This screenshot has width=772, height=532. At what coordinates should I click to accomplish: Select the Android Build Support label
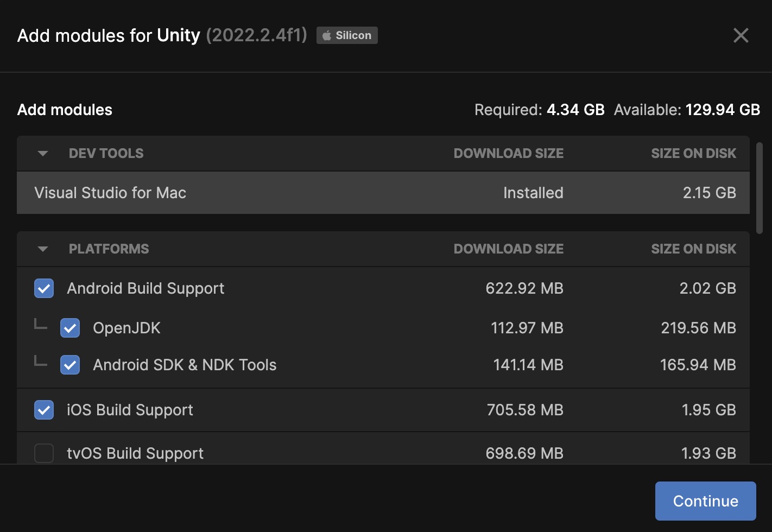[145, 288]
